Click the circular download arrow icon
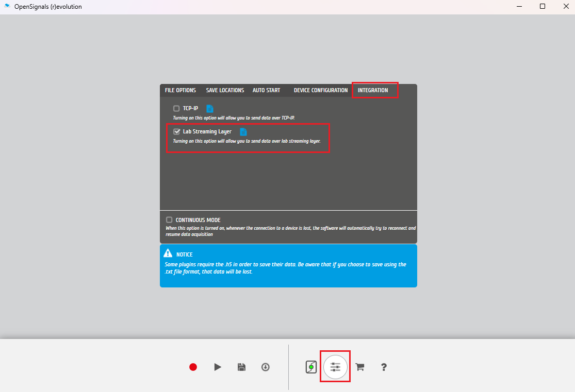The image size is (575, 392). pos(266,367)
